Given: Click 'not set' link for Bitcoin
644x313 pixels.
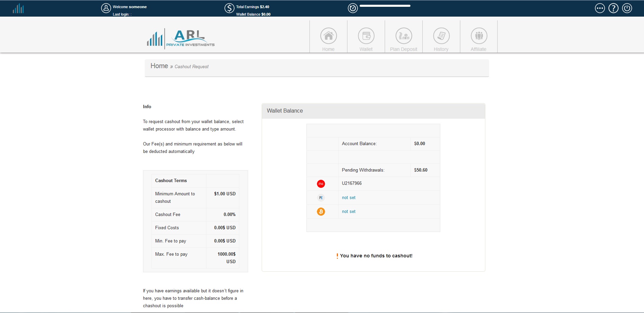Looking at the screenshot, I should [348, 212].
